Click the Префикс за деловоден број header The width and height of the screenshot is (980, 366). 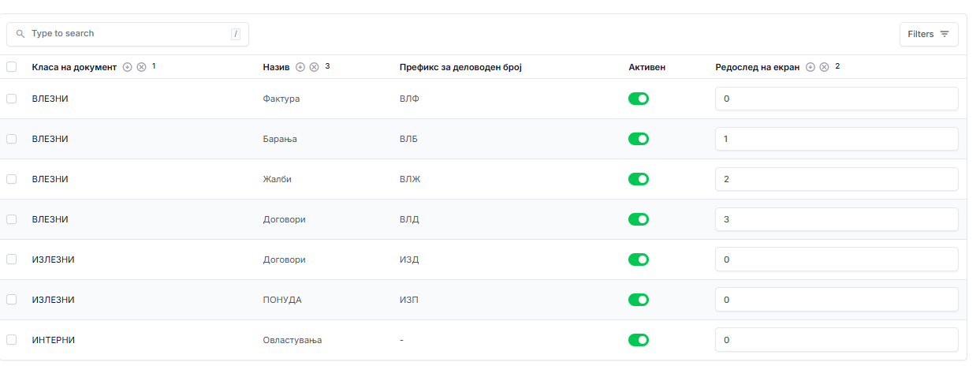point(460,67)
